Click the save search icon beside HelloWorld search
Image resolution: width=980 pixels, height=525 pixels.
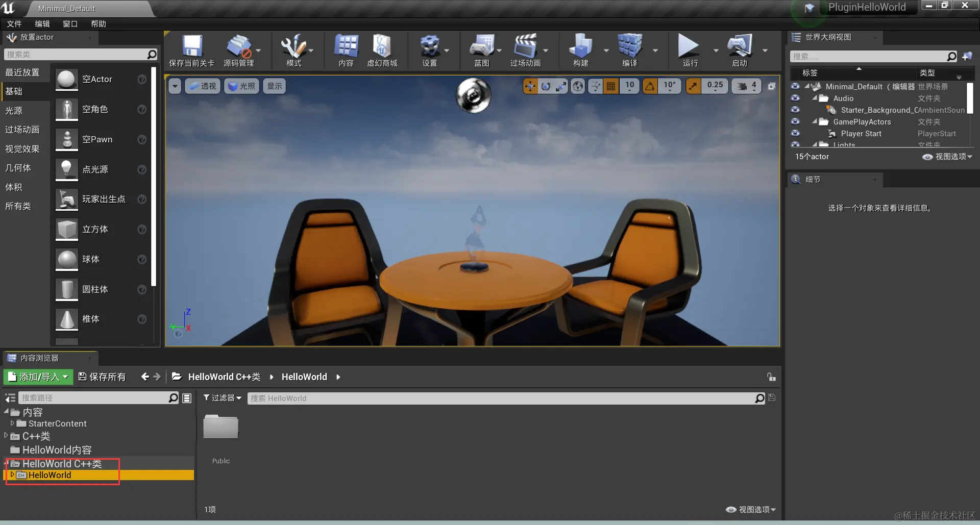click(x=772, y=398)
